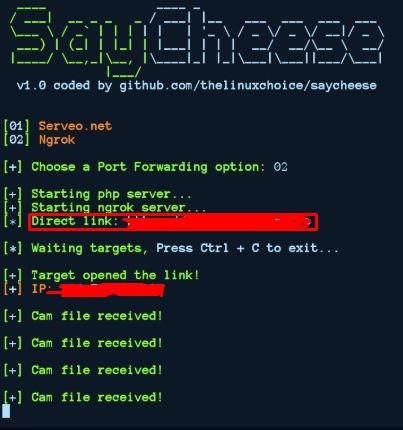
Task: Select the Ngrok option text
Action: pyautogui.click(x=57, y=140)
